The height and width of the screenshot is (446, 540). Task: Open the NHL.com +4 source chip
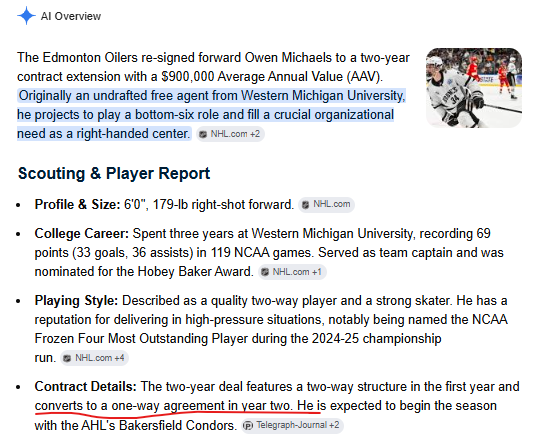[x=95, y=358]
